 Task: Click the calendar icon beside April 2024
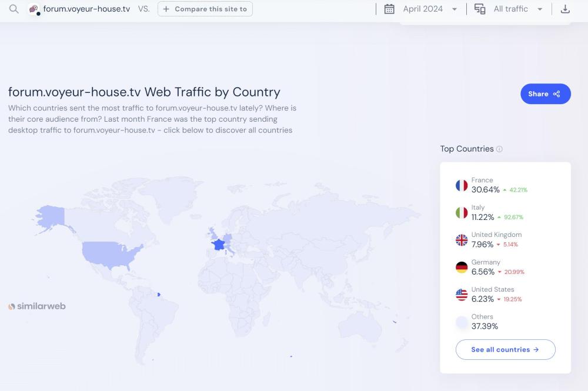click(389, 9)
